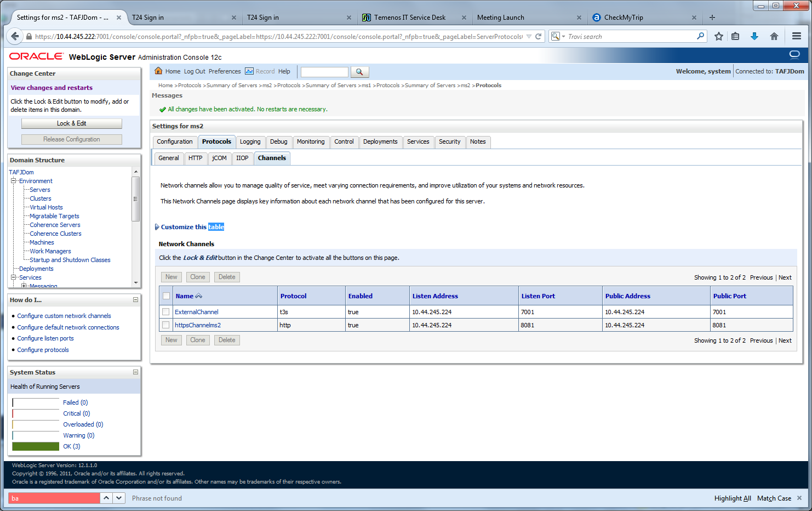Go to browser home page icon
Image resolution: width=812 pixels, height=511 pixels.
point(774,36)
